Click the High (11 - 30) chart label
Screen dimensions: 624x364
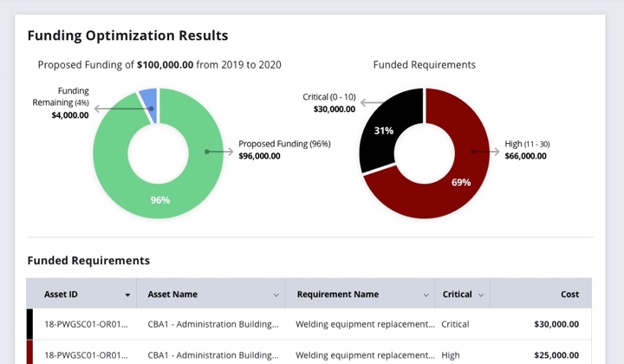point(527,144)
